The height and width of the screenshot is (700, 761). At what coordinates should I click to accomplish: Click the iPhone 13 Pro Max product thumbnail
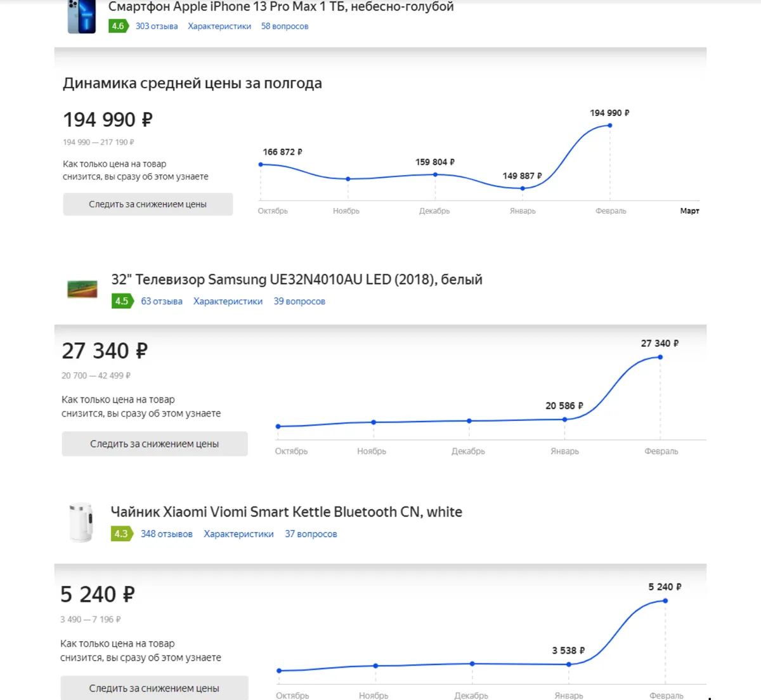[x=82, y=16]
